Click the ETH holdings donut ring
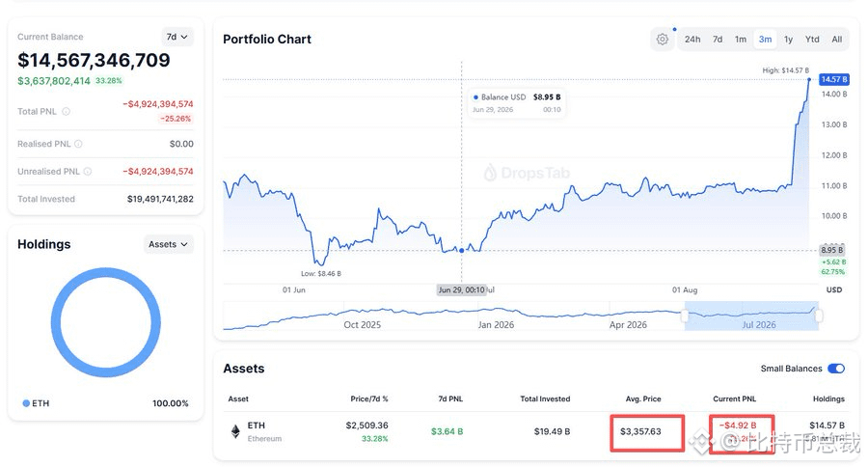Screen dimensions: 868x467 (106, 322)
